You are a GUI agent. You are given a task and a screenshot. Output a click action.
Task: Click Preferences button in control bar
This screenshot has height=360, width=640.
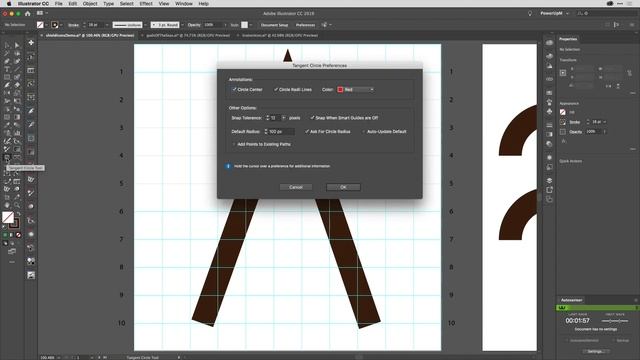click(x=305, y=25)
